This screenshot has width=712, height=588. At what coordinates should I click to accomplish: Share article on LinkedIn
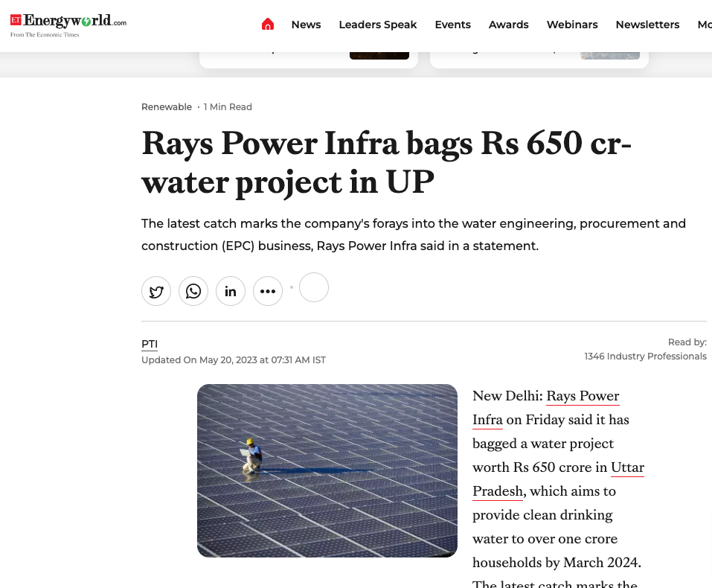[x=231, y=291]
